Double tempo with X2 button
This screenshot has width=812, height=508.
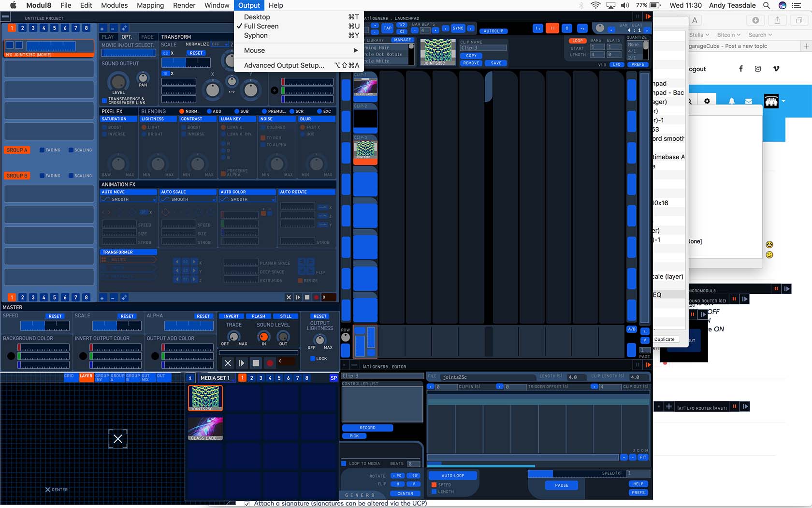[402, 31]
